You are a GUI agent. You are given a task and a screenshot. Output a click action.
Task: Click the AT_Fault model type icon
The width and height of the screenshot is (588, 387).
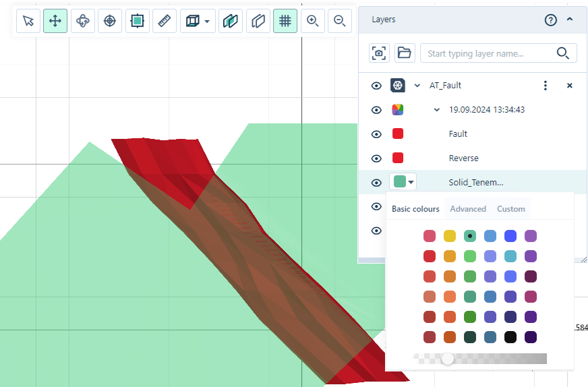[397, 86]
